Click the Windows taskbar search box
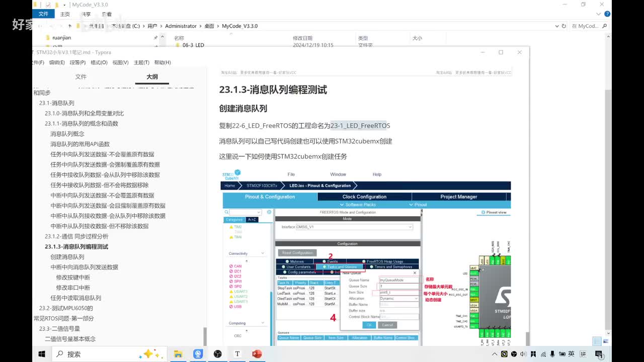 [x=109, y=354]
